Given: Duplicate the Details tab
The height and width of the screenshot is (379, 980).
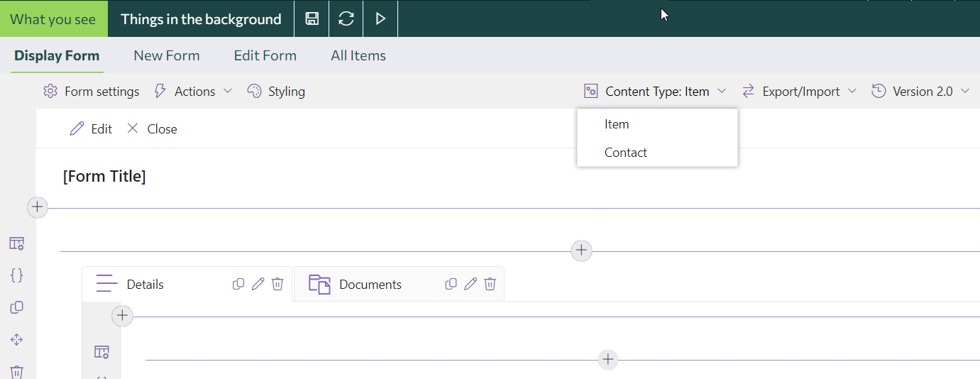Looking at the screenshot, I should pos(238,284).
